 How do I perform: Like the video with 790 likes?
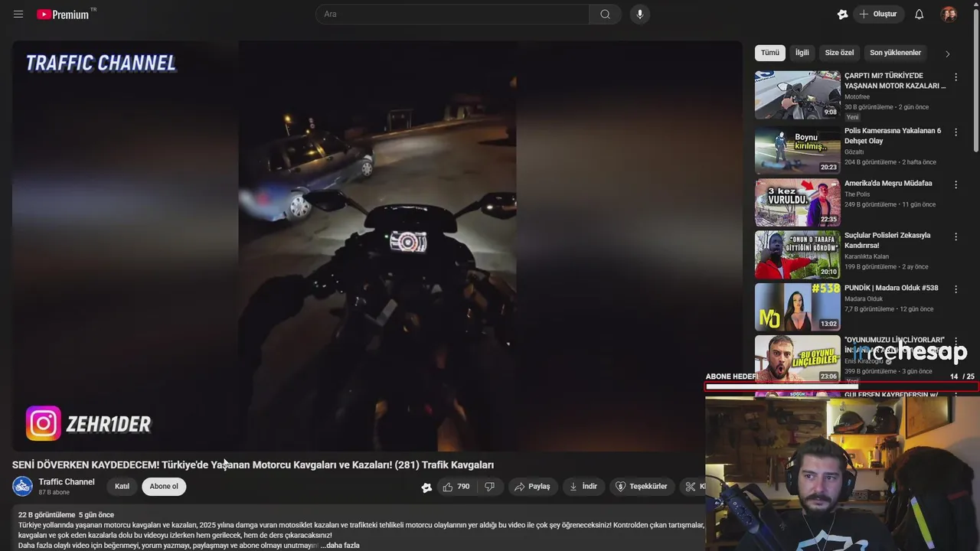456,487
